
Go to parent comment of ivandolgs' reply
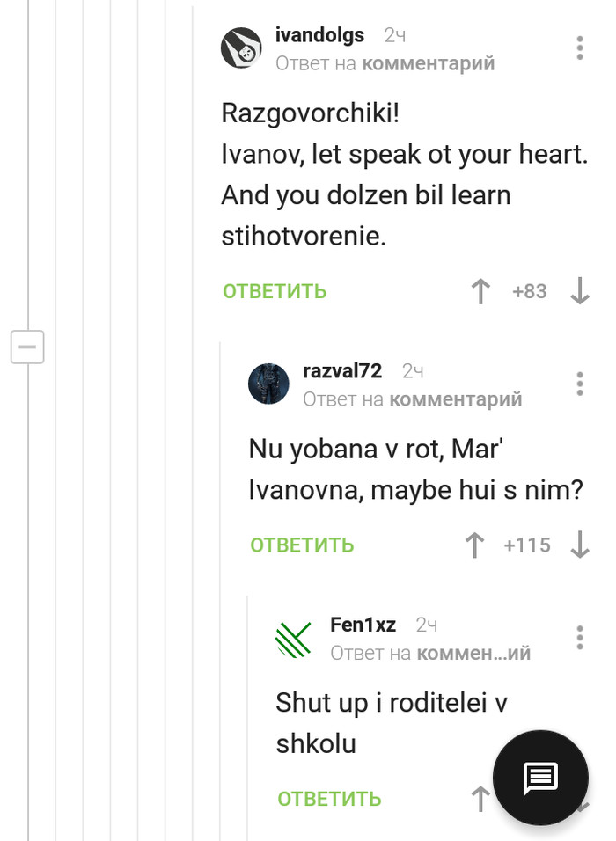coord(429,63)
